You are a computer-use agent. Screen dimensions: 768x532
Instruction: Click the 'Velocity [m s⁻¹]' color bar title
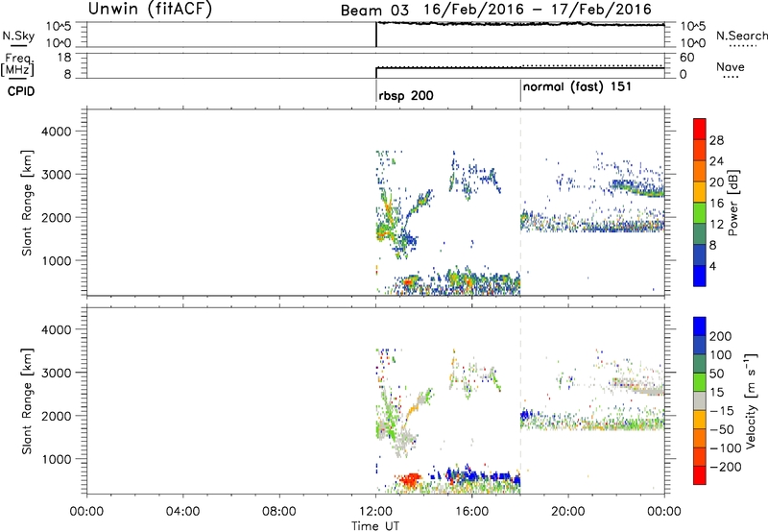click(x=751, y=401)
